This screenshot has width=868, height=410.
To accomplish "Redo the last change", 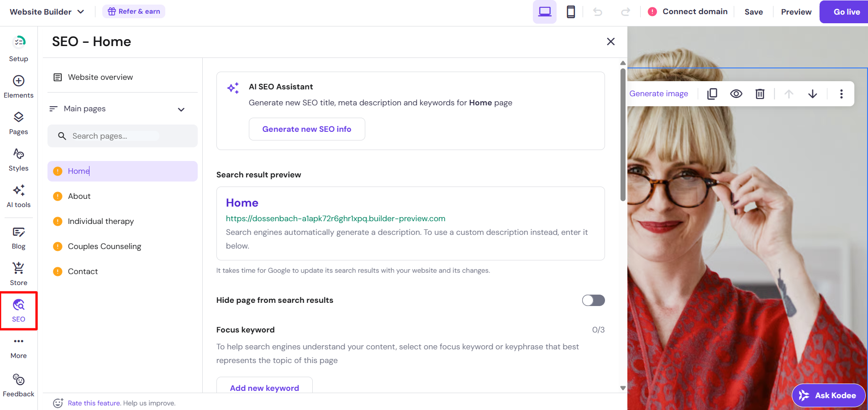I will pyautogui.click(x=625, y=12).
